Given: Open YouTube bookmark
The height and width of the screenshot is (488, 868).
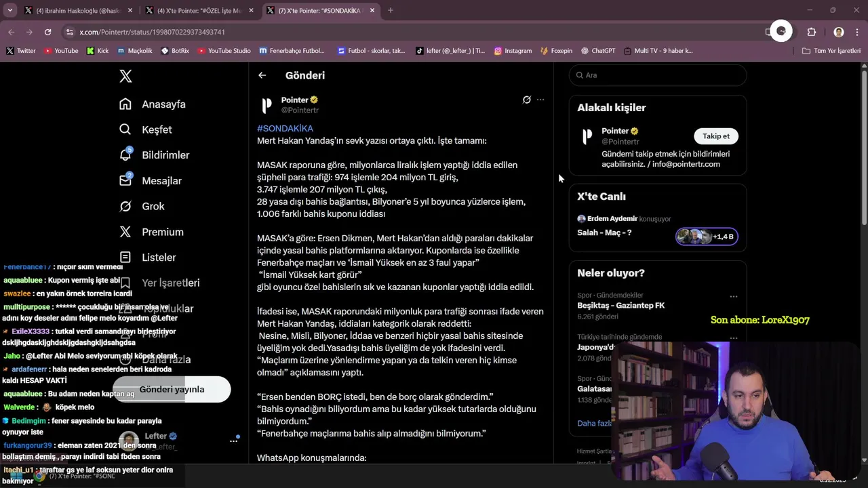Looking at the screenshot, I should 61,51.
